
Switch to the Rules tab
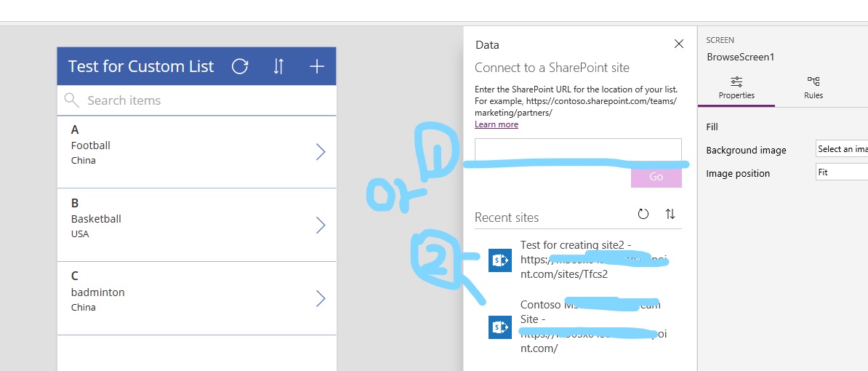click(813, 89)
